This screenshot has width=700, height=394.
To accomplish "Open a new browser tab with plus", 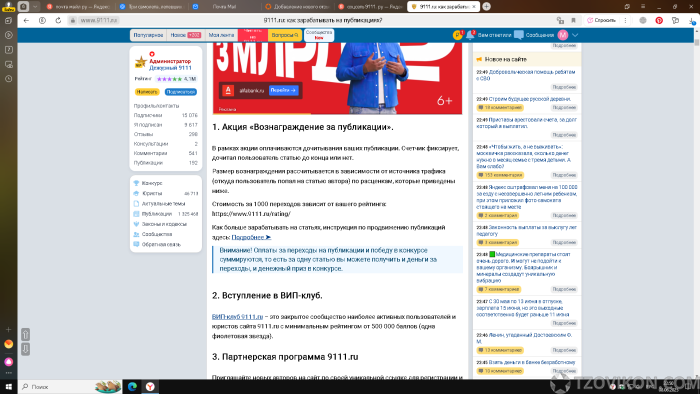I will (x=487, y=7).
